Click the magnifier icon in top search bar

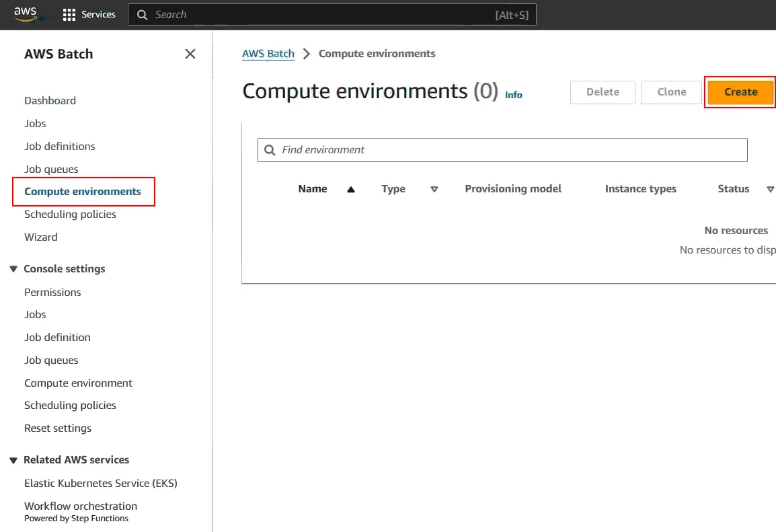pyautogui.click(x=142, y=15)
